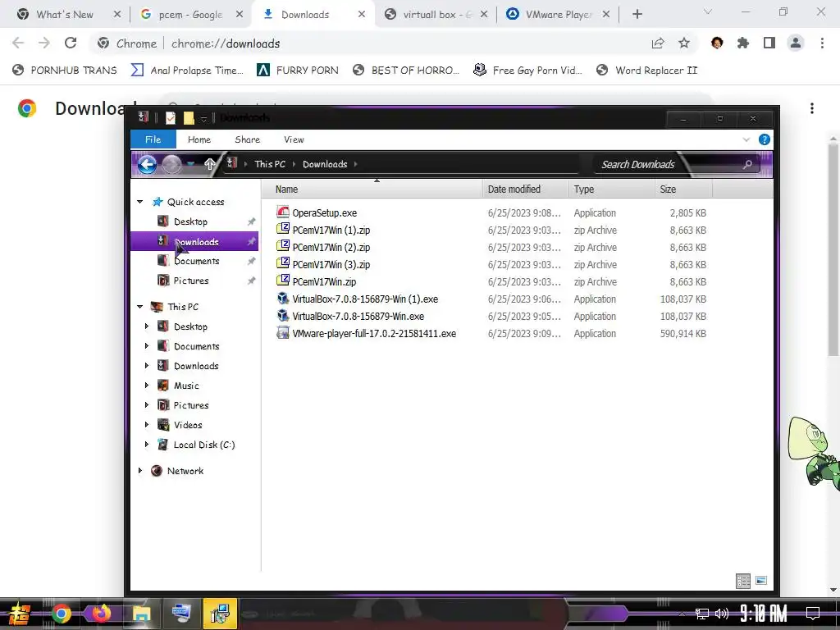The height and width of the screenshot is (630, 840).
Task: Open the File ribbon tab
Action: pos(153,139)
